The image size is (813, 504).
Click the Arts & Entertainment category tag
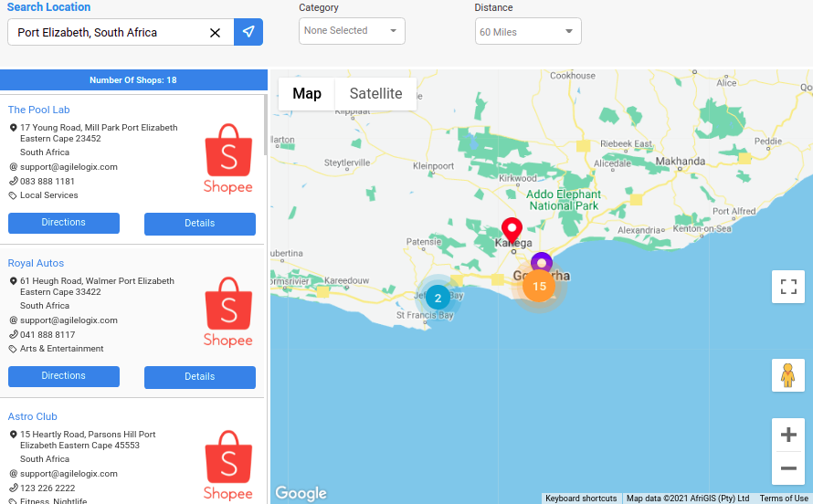[x=62, y=349]
